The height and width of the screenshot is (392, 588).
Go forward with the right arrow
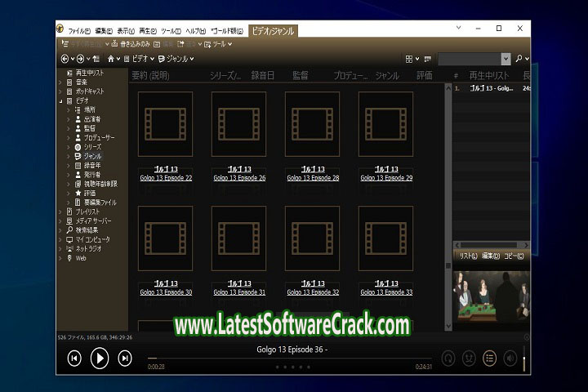(x=80, y=59)
